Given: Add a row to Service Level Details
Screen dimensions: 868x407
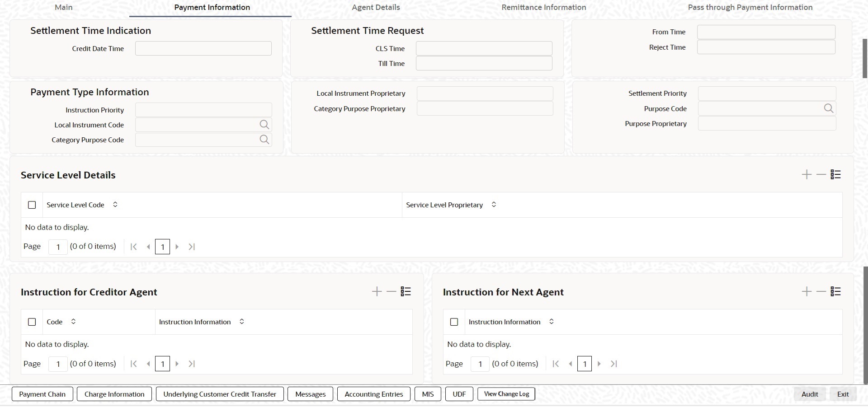Looking at the screenshot, I should tap(807, 175).
